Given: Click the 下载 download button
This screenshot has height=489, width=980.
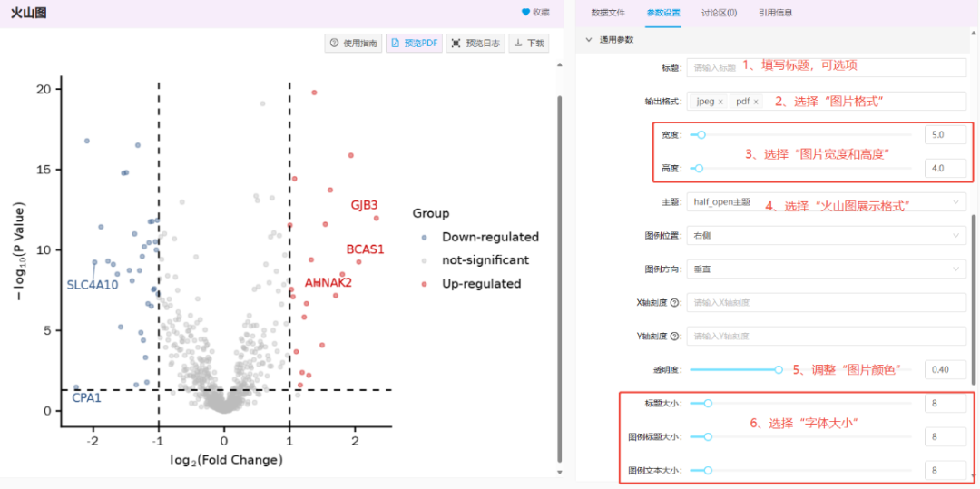Looking at the screenshot, I should [x=529, y=43].
